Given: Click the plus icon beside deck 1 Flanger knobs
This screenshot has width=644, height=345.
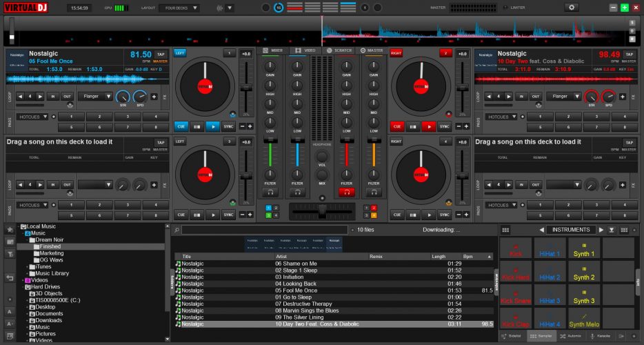Looking at the screenshot, I should (x=154, y=97).
